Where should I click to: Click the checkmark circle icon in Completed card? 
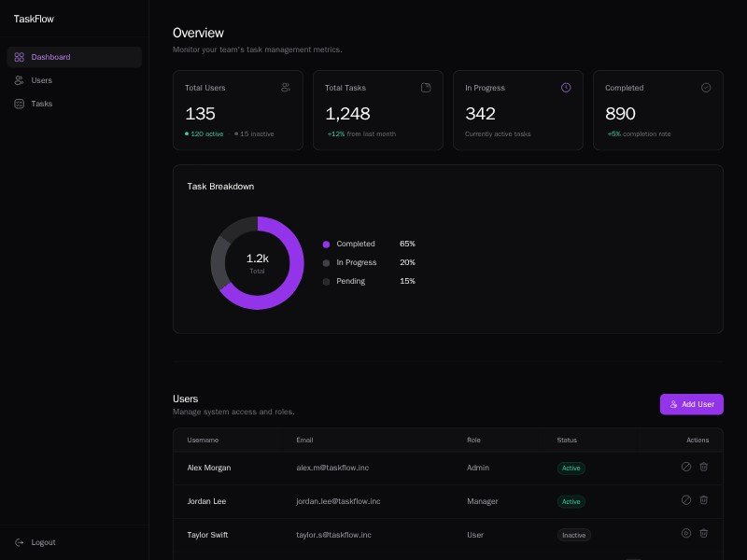coord(706,88)
